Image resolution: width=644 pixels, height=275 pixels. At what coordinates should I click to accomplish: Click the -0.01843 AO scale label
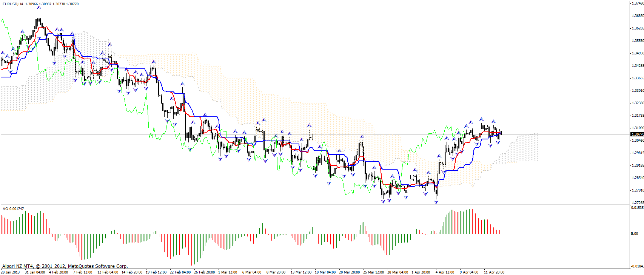pos(637,266)
